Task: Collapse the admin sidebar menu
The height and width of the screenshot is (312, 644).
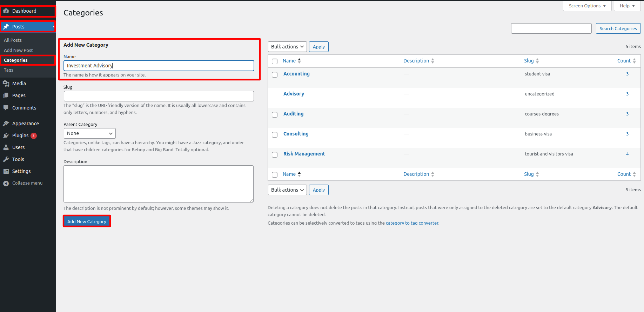Action: 23,183
